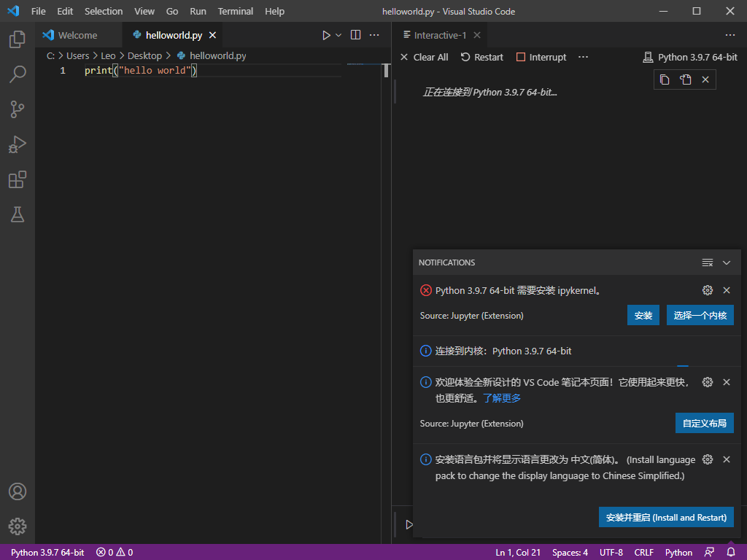Click Python language mode status
The width and height of the screenshot is (747, 560).
678,553
